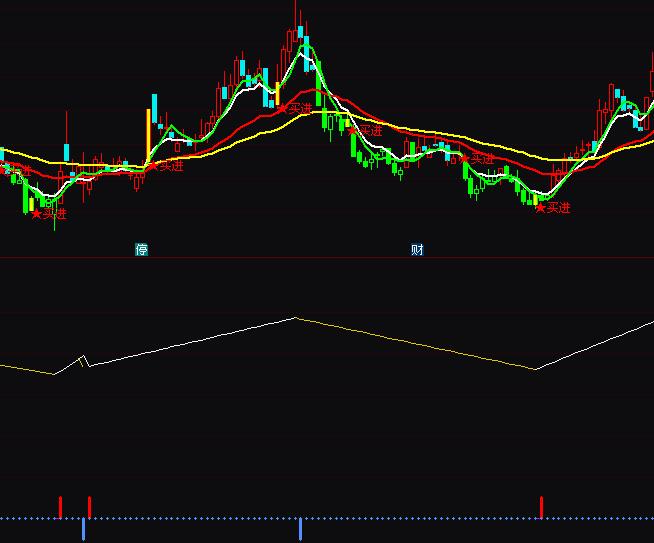Click the rightmost red bar in the bottom indicator
The image size is (654, 543).
541,506
